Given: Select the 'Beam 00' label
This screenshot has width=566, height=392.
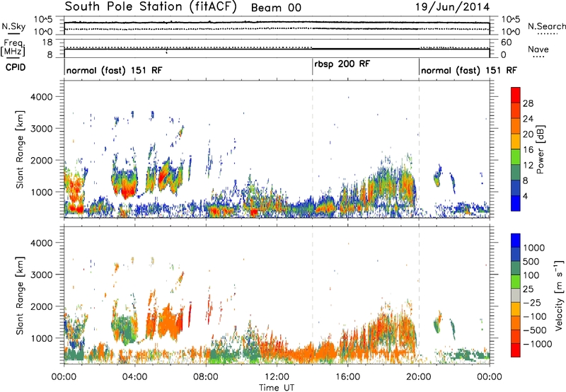Looking at the screenshot, I should click(x=276, y=8).
